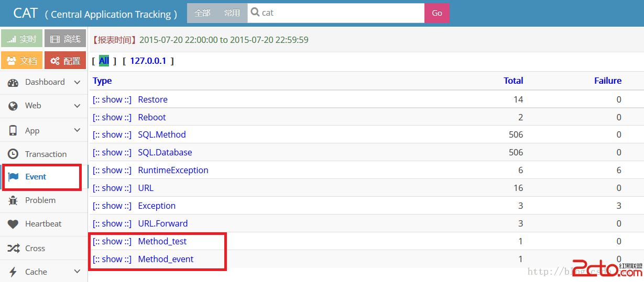Click the Dashboard gauge icon
This screenshot has width=644, height=282.
click(x=13, y=82)
